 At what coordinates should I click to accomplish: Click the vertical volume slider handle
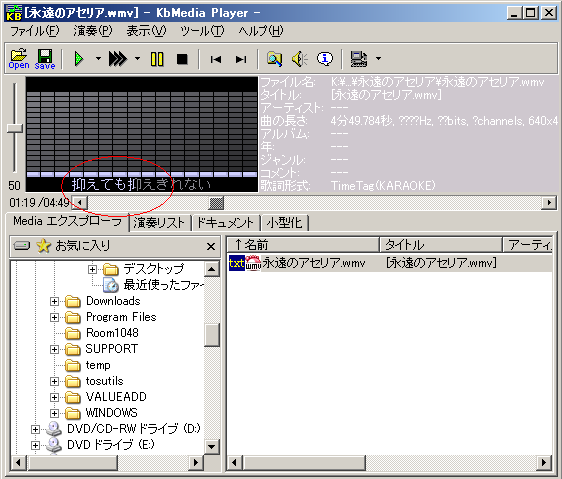pos(15,128)
